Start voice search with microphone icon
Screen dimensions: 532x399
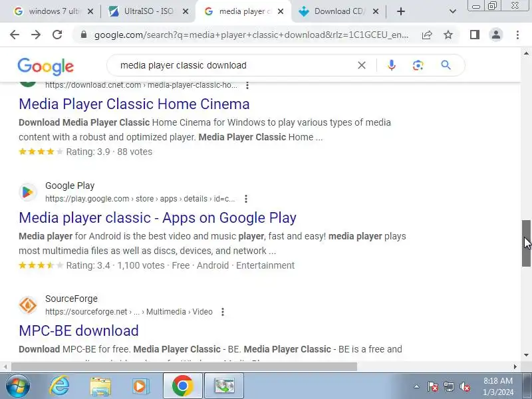coord(392,65)
